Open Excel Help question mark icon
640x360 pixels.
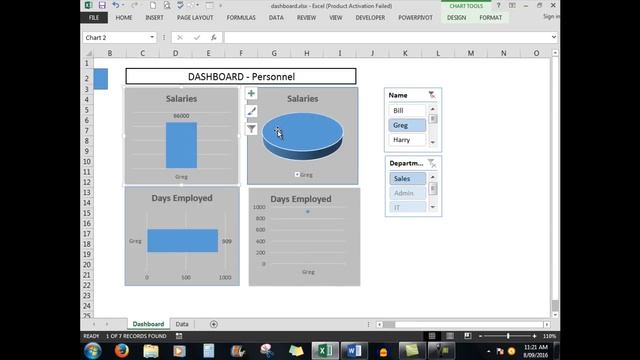(498, 5)
